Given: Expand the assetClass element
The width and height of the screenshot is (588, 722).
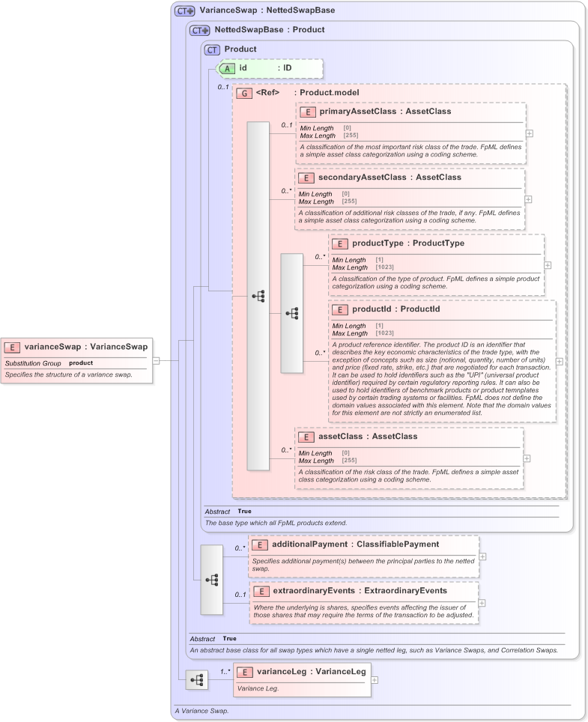Looking at the screenshot, I should click(x=527, y=458).
